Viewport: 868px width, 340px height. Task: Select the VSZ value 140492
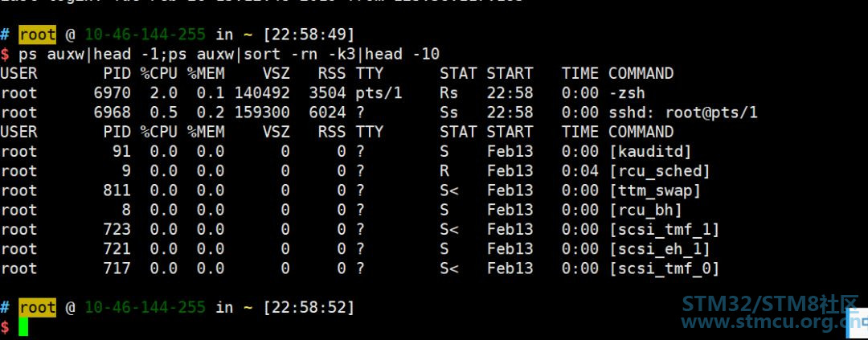pos(262,93)
